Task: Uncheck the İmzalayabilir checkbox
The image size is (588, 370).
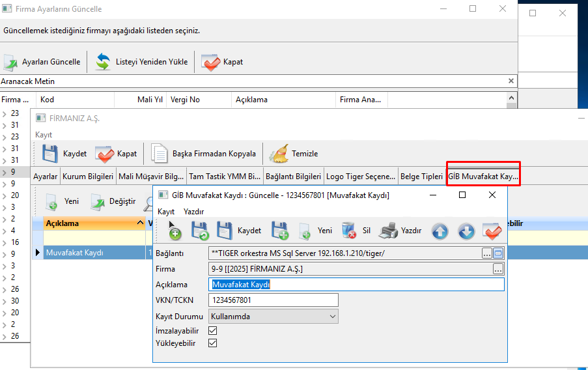Action: (212, 331)
